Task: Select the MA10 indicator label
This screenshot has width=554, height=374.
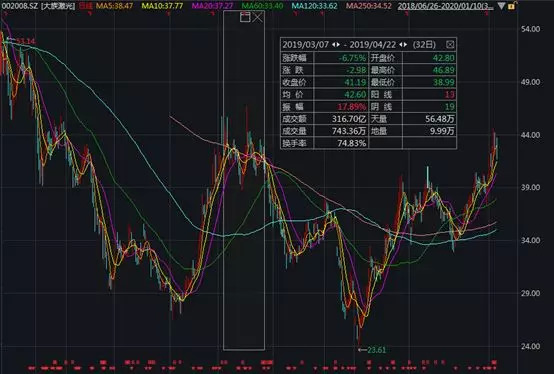Action: pos(163,6)
